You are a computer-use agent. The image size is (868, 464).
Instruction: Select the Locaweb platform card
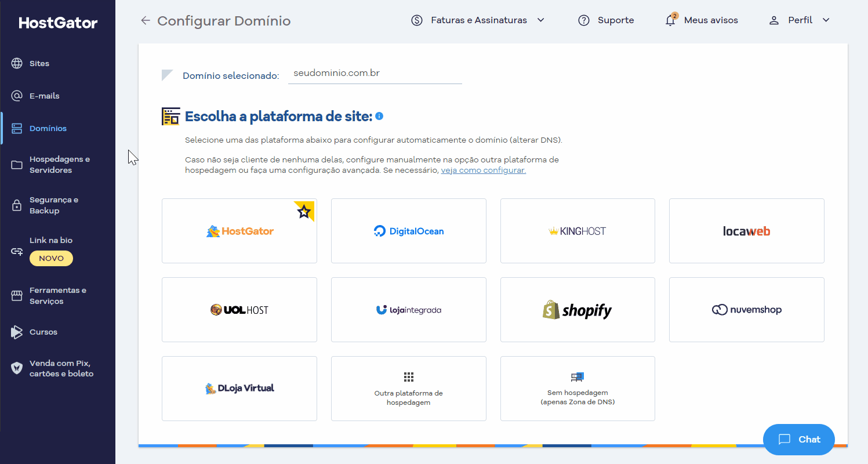point(747,231)
